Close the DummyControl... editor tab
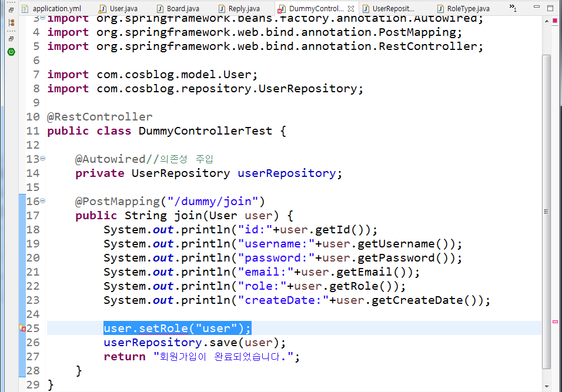This screenshot has height=392, width=562. tap(351, 9)
